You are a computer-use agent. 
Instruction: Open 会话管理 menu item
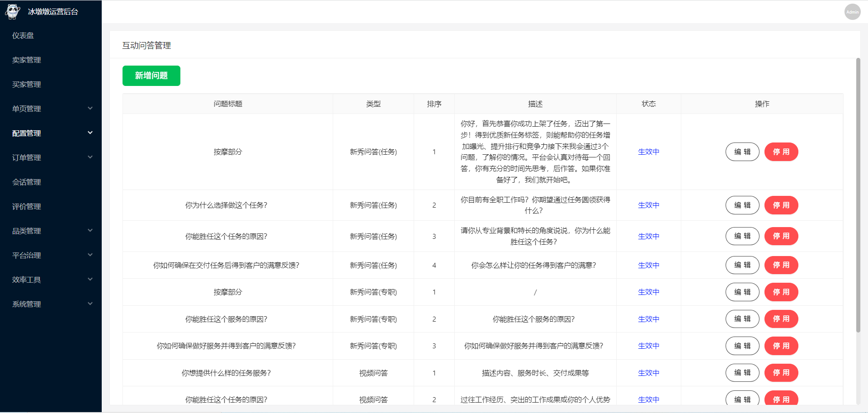pyautogui.click(x=26, y=182)
